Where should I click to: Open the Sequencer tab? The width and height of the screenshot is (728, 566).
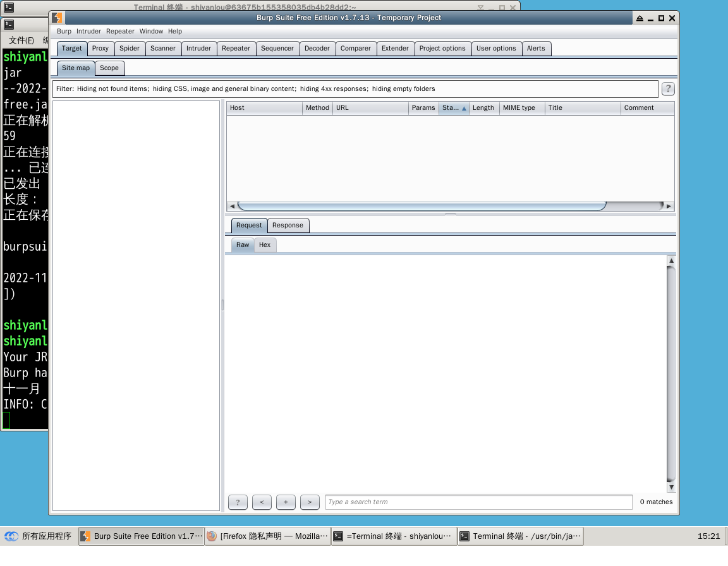coord(277,48)
